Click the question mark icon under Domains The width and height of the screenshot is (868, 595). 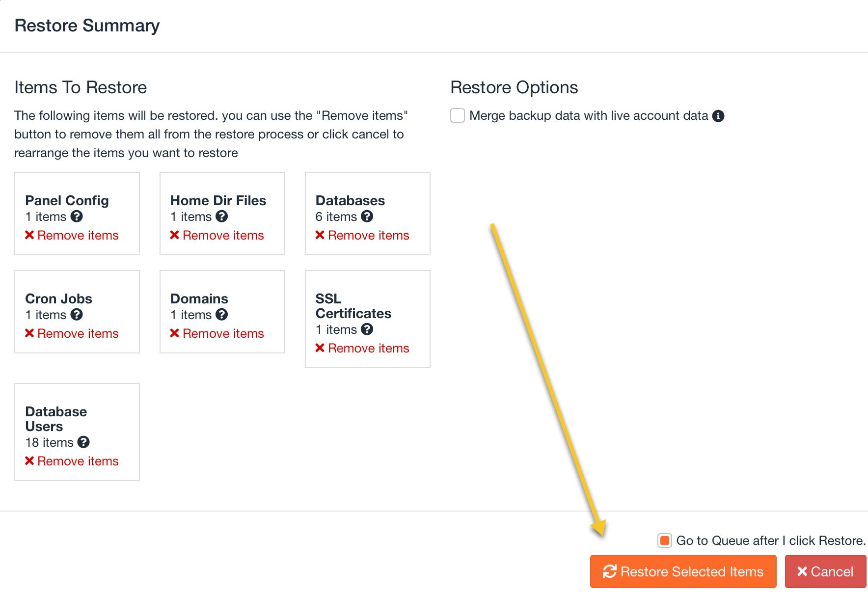222,315
